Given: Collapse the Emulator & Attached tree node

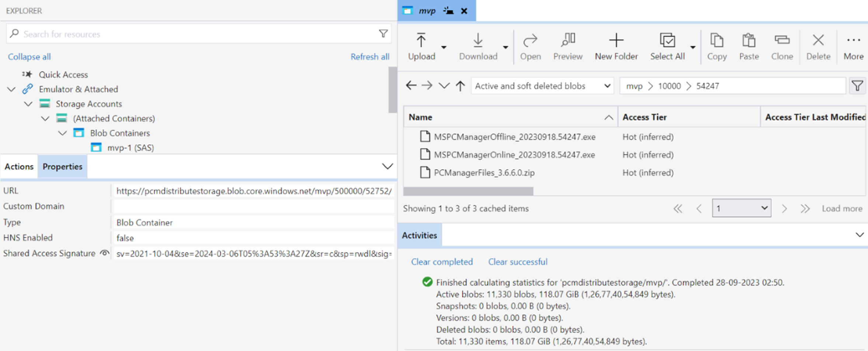Looking at the screenshot, I should pyautogui.click(x=11, y=89).
